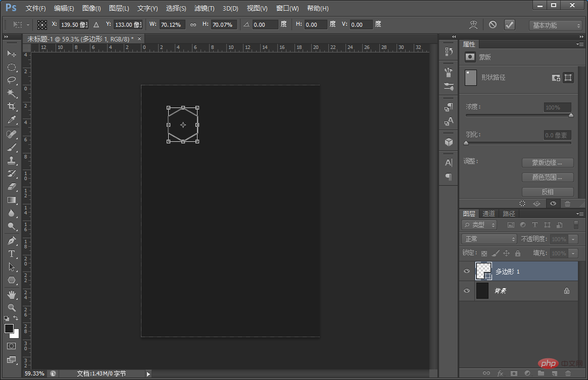Select the Path Selection tool
Screen dimensions: 588x380
tap(12, 267)
